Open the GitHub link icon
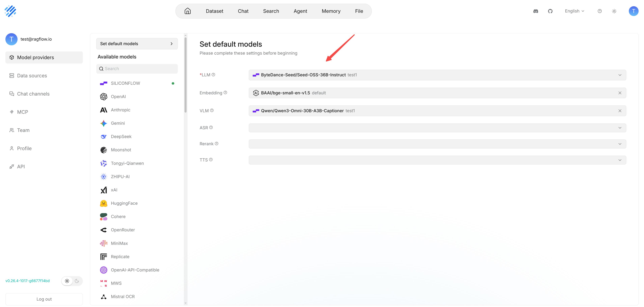 [550, 11]
